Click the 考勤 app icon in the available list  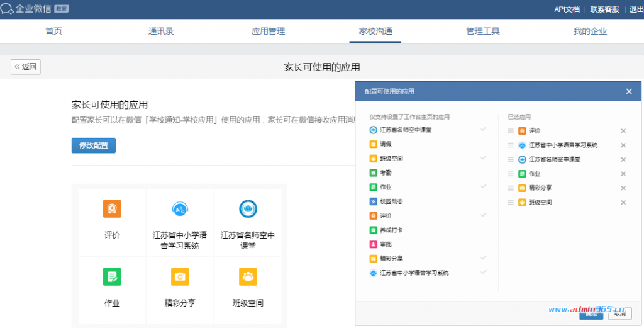[x=373, y=173]
